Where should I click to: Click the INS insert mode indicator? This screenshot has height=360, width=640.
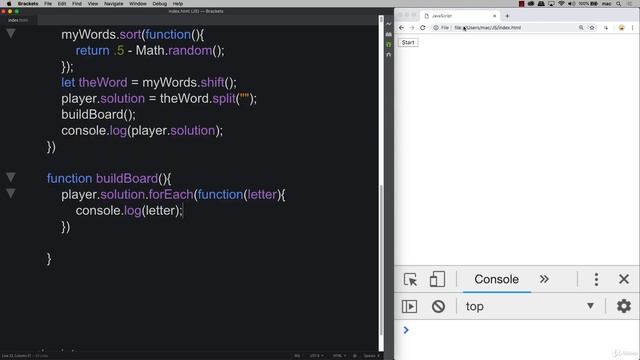297,356
